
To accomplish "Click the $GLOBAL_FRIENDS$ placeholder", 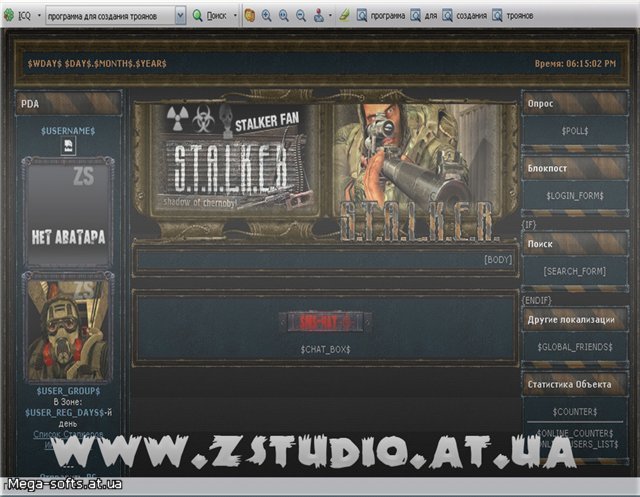I will [575, 347].
